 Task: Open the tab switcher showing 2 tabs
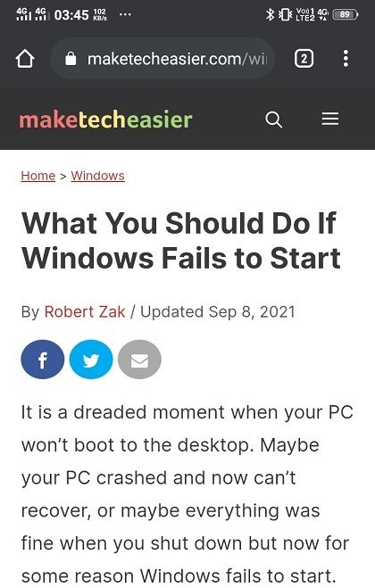pyautogui.click(x=304, y=59)
